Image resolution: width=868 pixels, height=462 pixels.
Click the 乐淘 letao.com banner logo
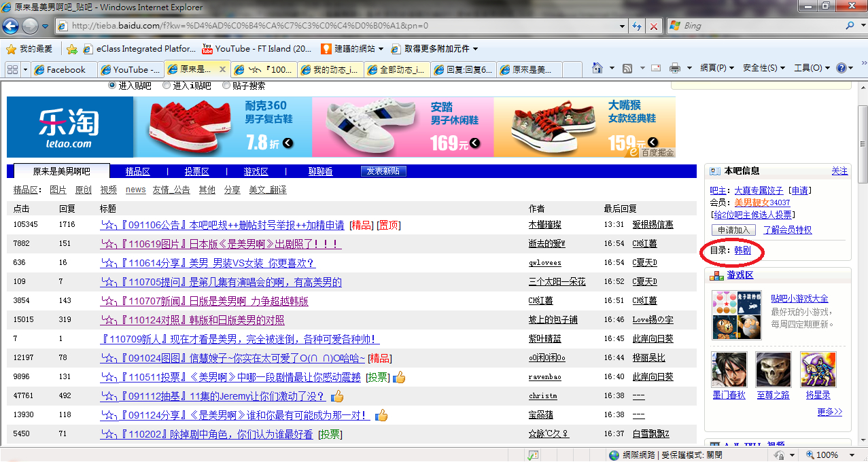(x=70, y=127)
